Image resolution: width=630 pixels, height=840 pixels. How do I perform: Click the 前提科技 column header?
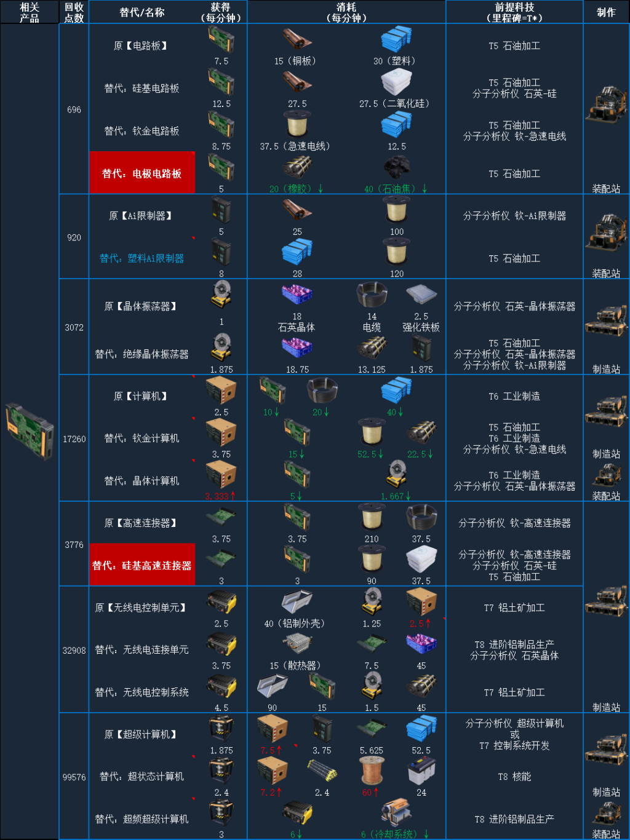[514, 12]
